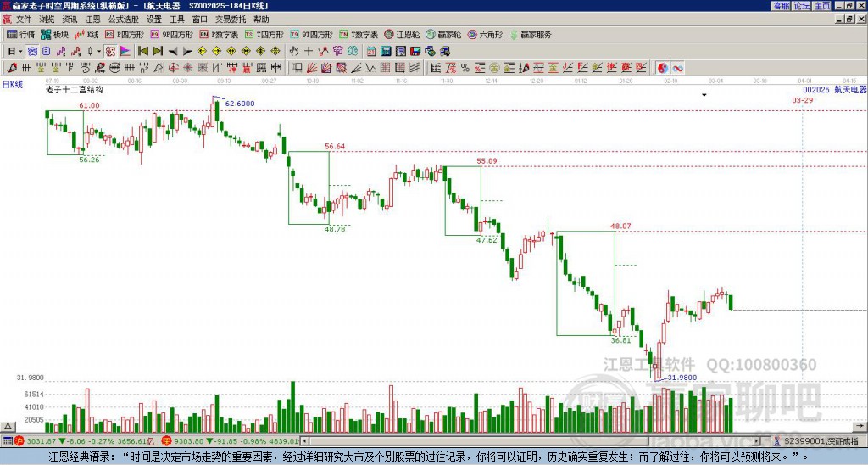Open the calendar icon
The height and width of the screenshot is (465, 868).
[x=371, y=51]
